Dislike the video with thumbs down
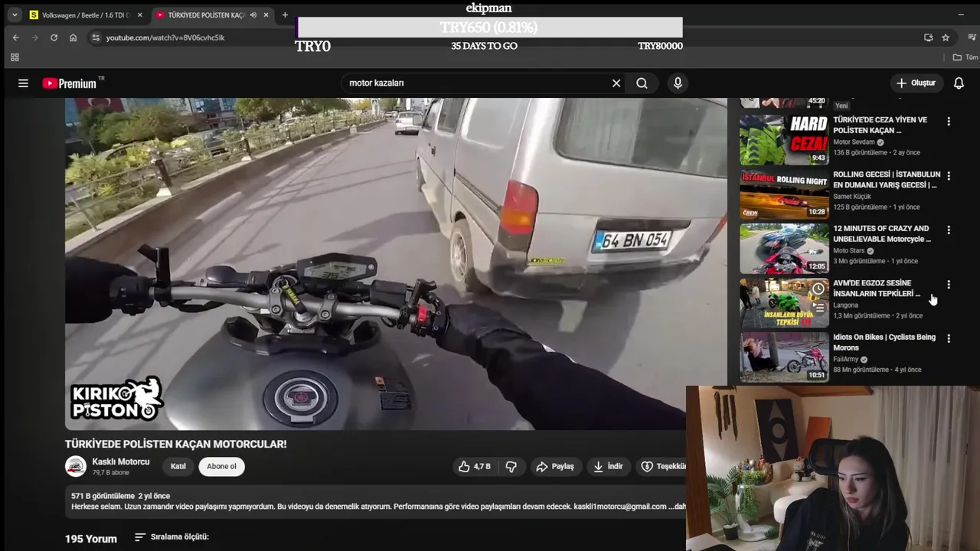The height and width of the screenshot is (551, 980). coord(511,466)
